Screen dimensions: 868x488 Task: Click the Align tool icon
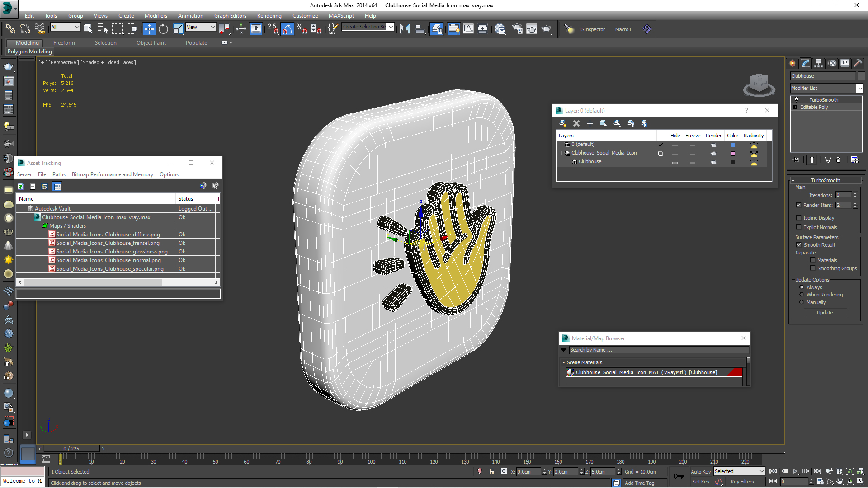click(420, 29)
